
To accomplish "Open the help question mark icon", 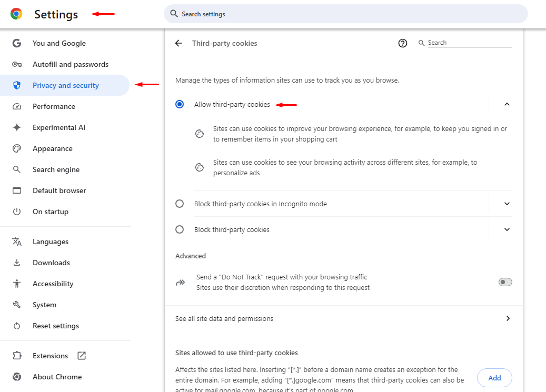I will (x=403, y=43).
